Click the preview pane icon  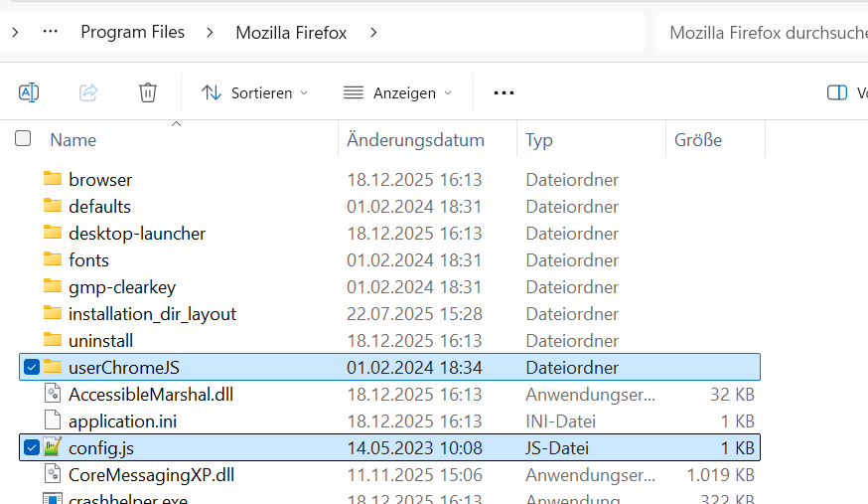click(x=836, y=92)
